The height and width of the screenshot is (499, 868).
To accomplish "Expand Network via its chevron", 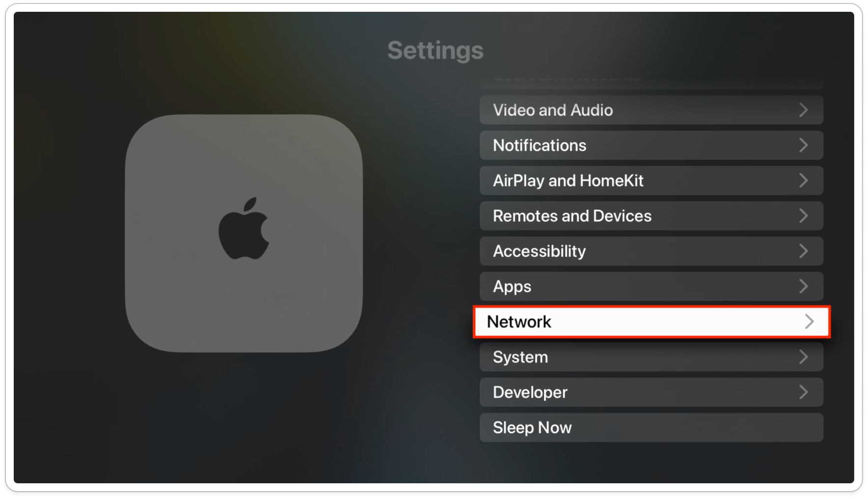I will tap(809, 322).
